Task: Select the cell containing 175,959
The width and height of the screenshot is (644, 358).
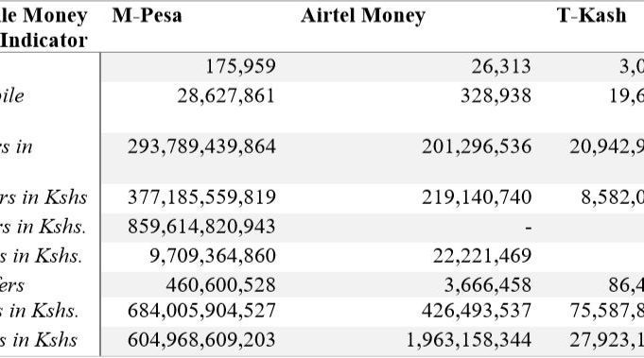Action: [240, 66]
